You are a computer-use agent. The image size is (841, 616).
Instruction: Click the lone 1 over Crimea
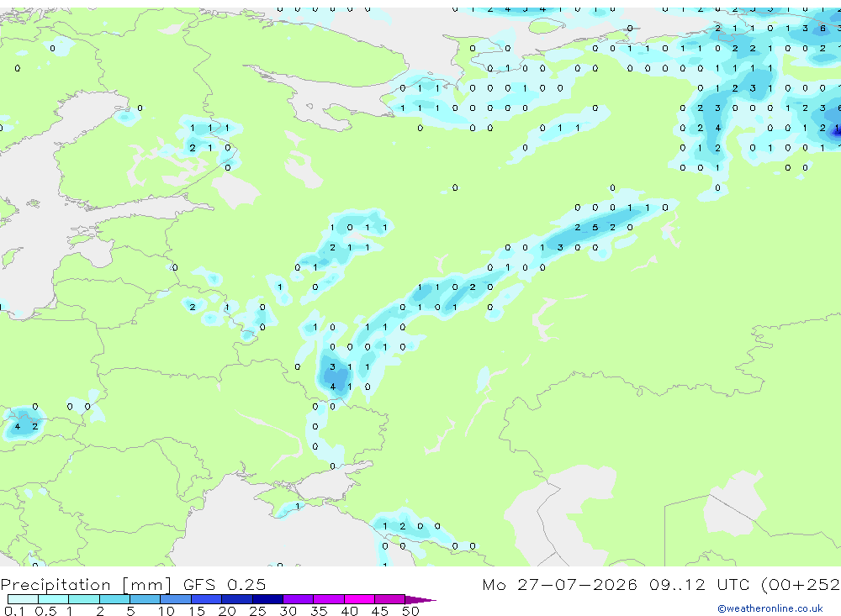coord(297,506)
